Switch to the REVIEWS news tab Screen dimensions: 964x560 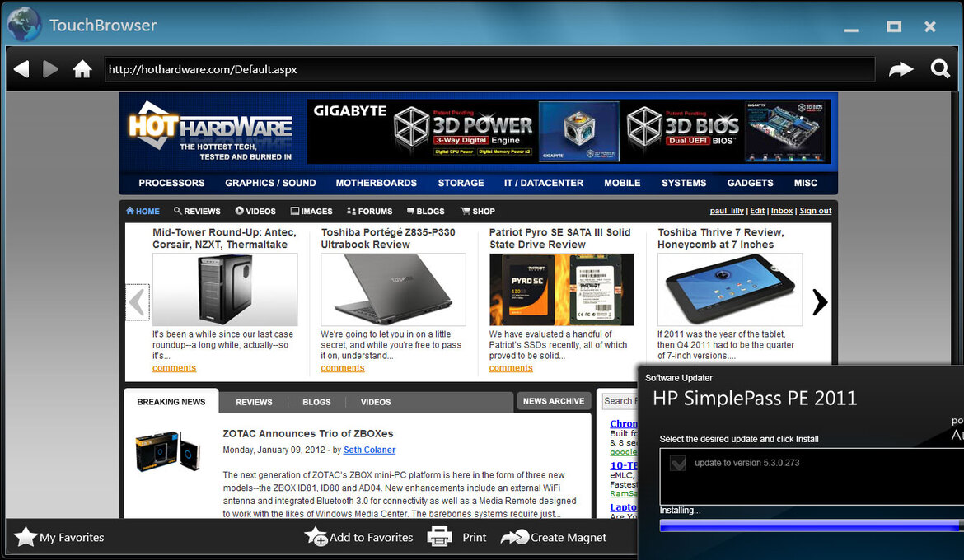click(x=254, y=402)
